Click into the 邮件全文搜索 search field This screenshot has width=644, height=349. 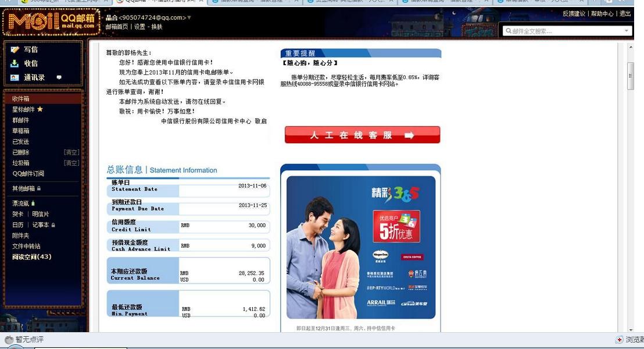pyautogui.click(x=567, y=31)
